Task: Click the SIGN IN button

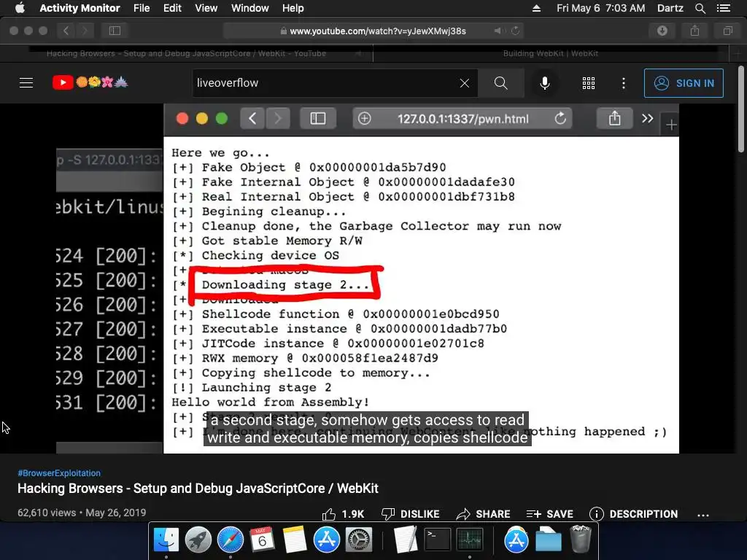Action: coord(683,83)
